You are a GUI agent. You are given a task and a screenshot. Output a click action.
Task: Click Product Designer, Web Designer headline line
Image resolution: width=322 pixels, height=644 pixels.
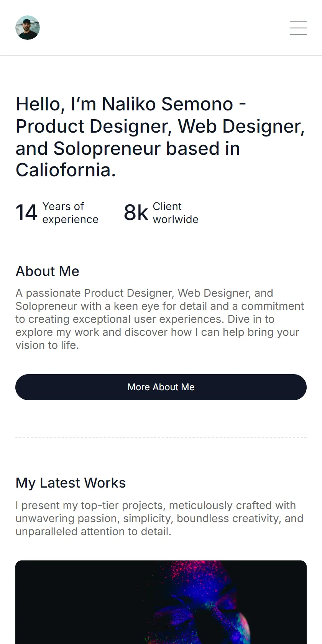coord(160,126)
